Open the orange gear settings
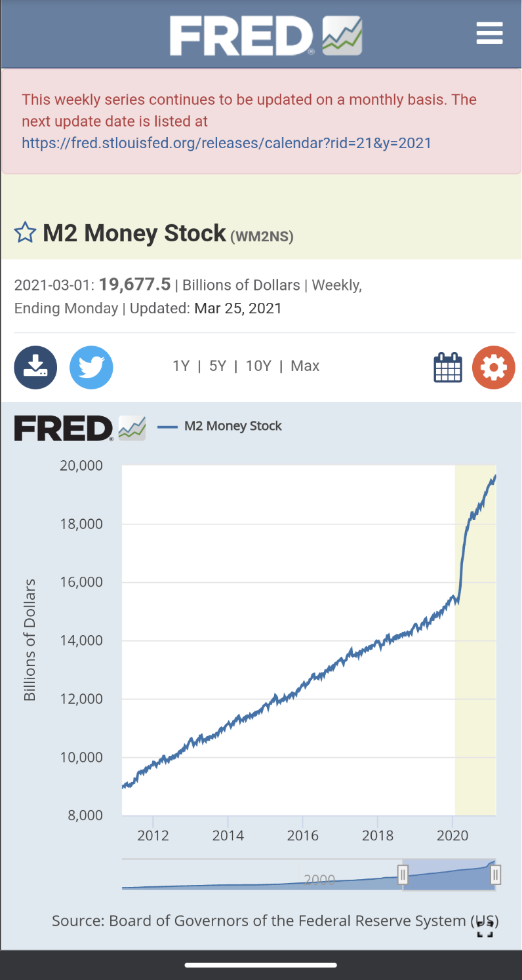 pos(493,367)
